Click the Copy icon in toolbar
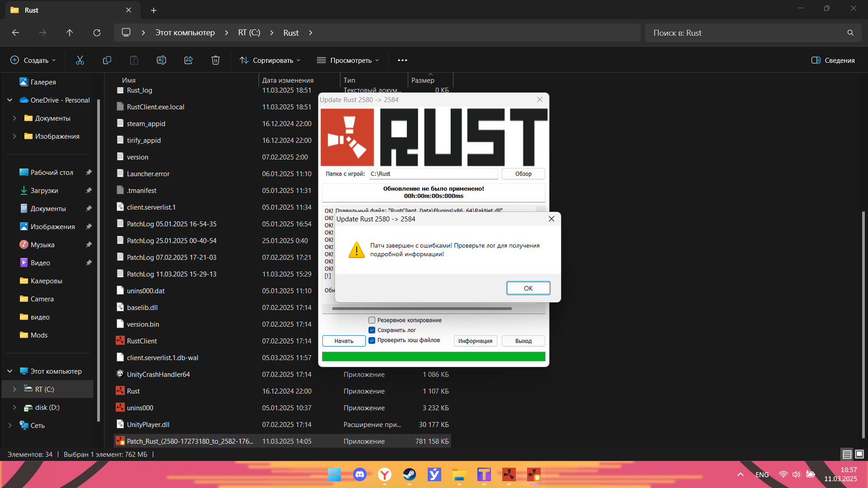Screen dimensions: 868x488 tap(107, 60)
